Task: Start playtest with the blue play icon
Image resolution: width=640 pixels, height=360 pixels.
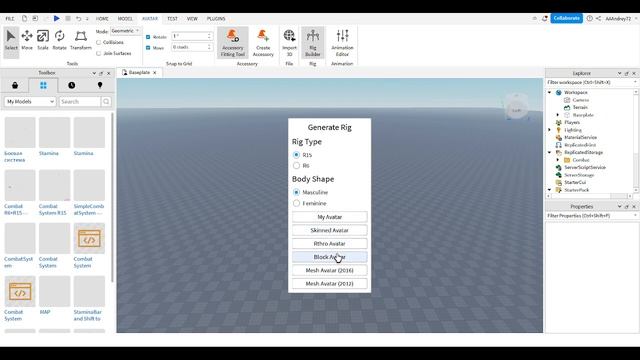Action: pyautogui.click(x=56, y=18)
